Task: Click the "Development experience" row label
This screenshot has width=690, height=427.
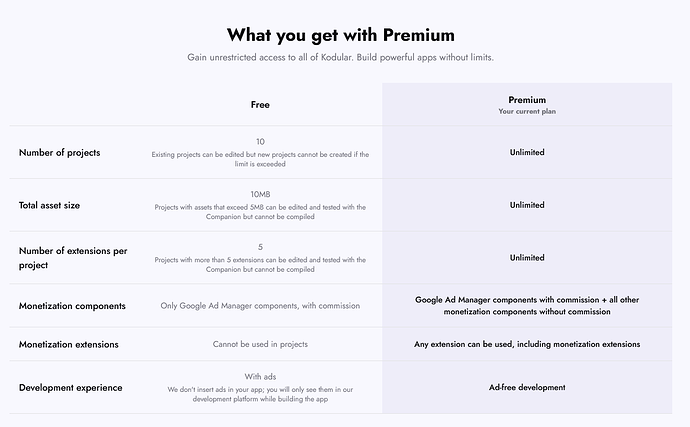Action: coord(71,387)
